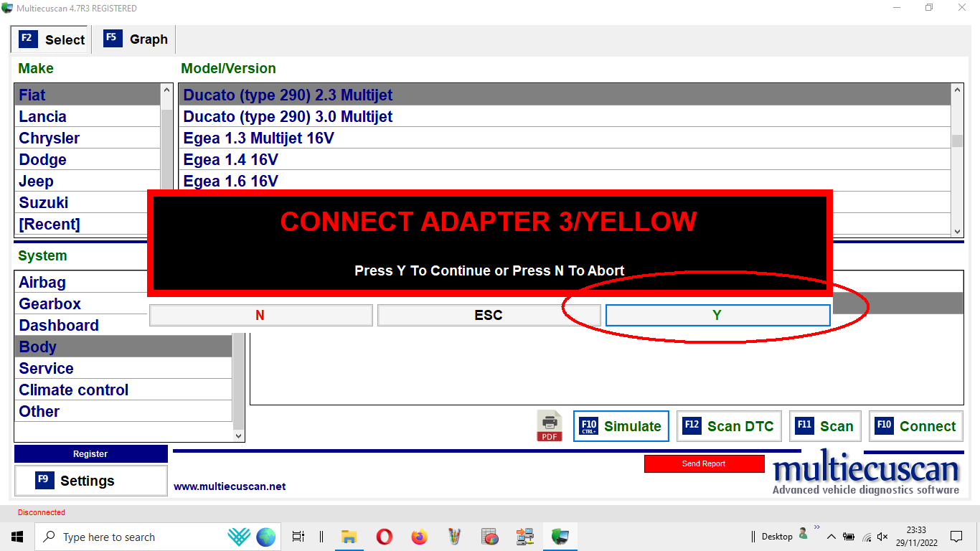The width and height of the screenshot is (980, 551).
Task: Launch Opera browser from the taskbar
Action: tap(384, 537)
